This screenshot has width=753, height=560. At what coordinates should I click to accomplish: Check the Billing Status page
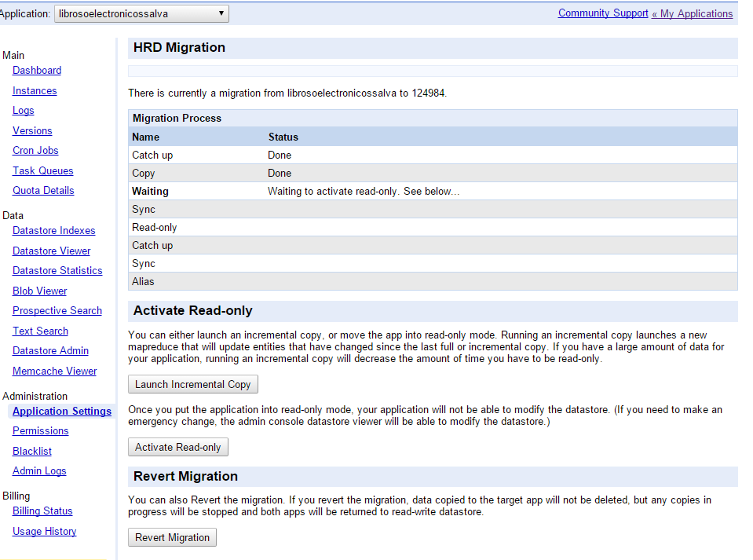point(42,511)
